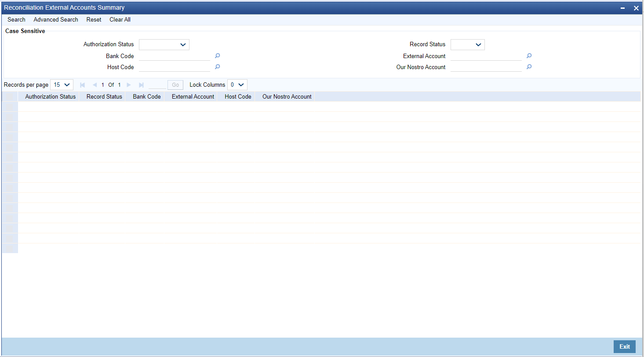Sort by Authorization Status column header

[51, 96]
